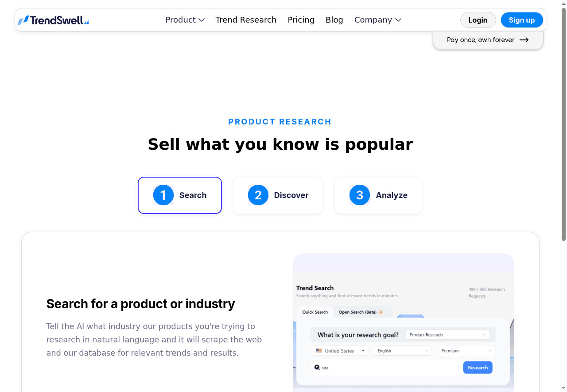Click the blue Sign up button
Image resolution: width=567 pixels, height=392 pixels.
pos(521,20)
